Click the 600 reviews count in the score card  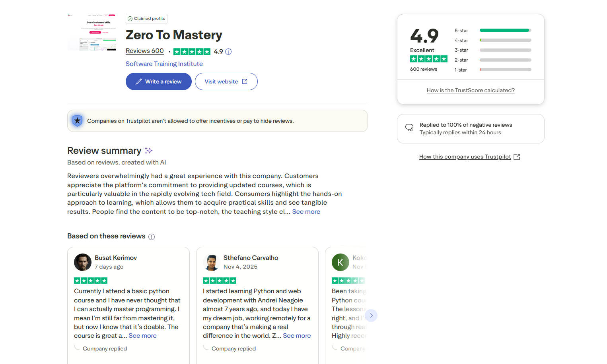point(424,69)
